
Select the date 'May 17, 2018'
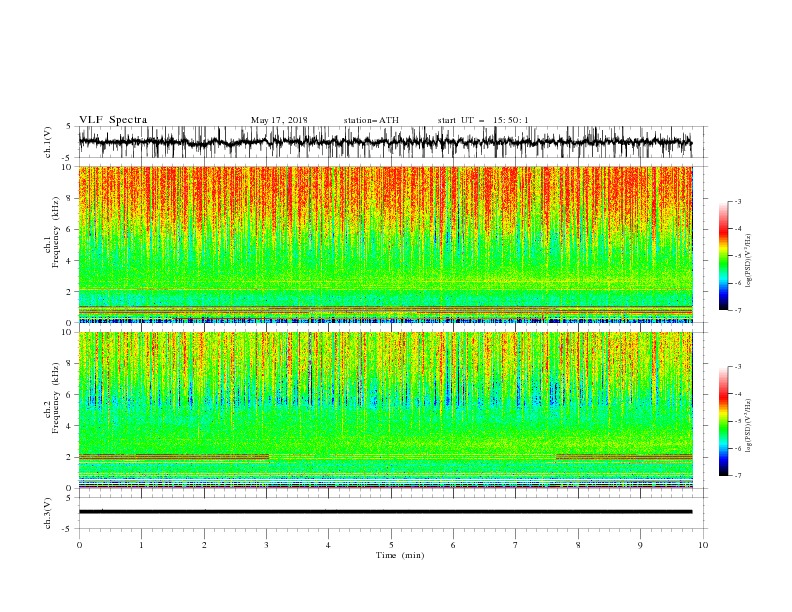point(279,120)
